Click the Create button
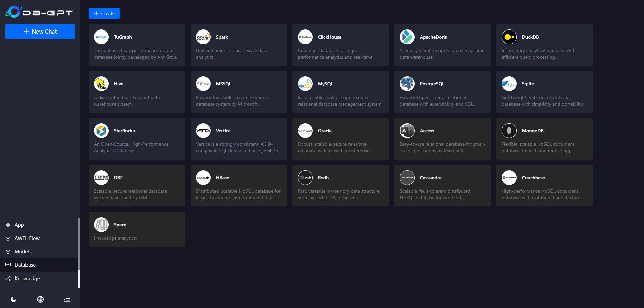The width and height of the screenshot is (644, 308). [x=104, y=13]
